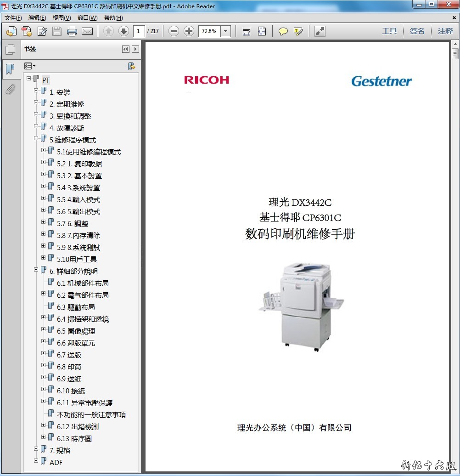Open the zoom percentage dropdown

pyautogui.click(x=225, y=31)
